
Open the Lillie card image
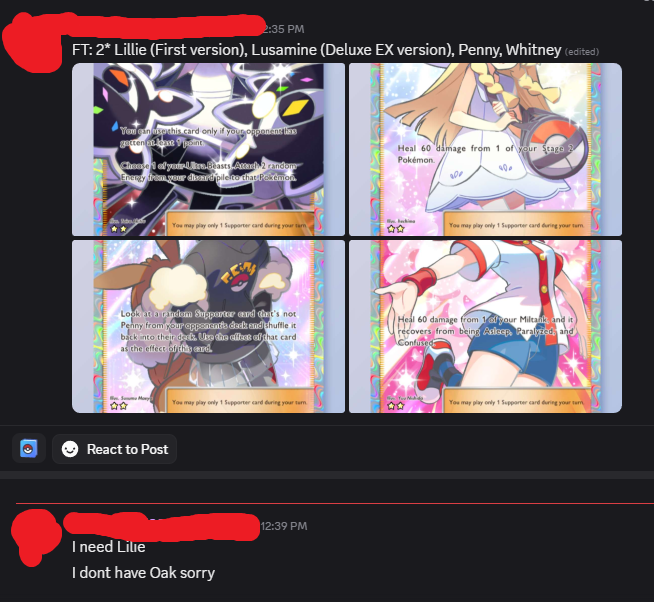point(485,149)
